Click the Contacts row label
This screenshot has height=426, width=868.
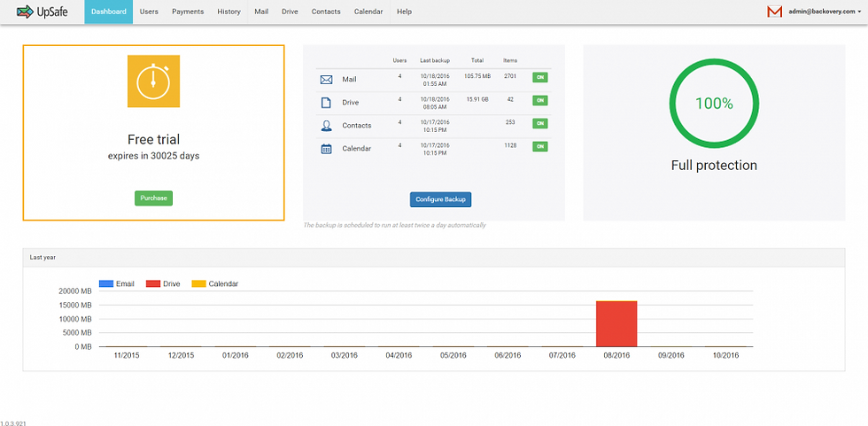pyautogui.click(x=356, y=126)
